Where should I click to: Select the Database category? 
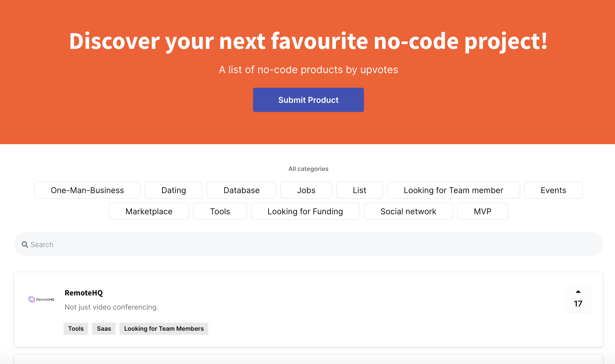(x=241, y=190)
